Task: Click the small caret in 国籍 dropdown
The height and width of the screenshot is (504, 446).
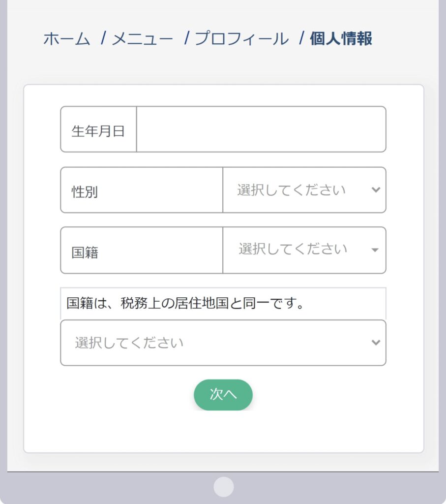Action: click(x=375, y=250)
